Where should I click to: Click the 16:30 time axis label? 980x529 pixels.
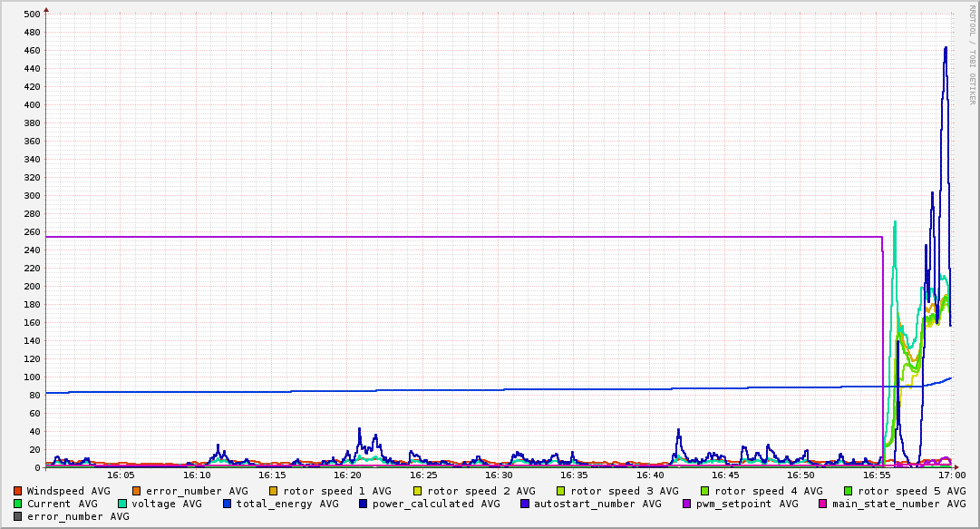[499, 475]
